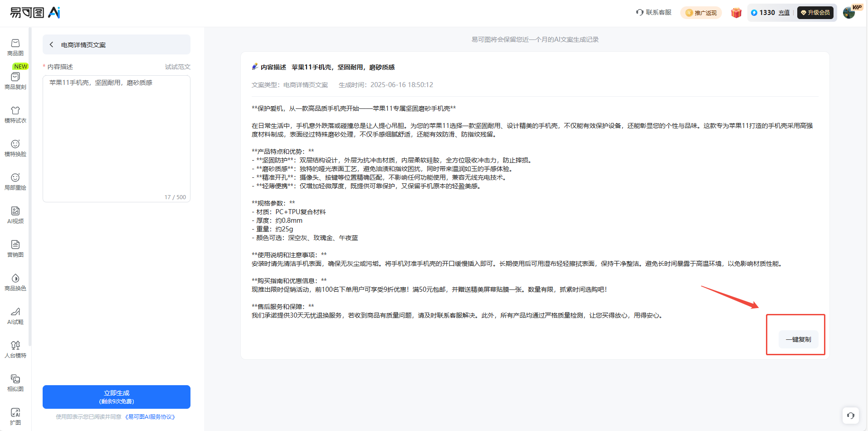The width and height of the screenshot is (868, 431).
Task: Open the 模特换脸 sidebar tool
Action: tap(15, 148)
